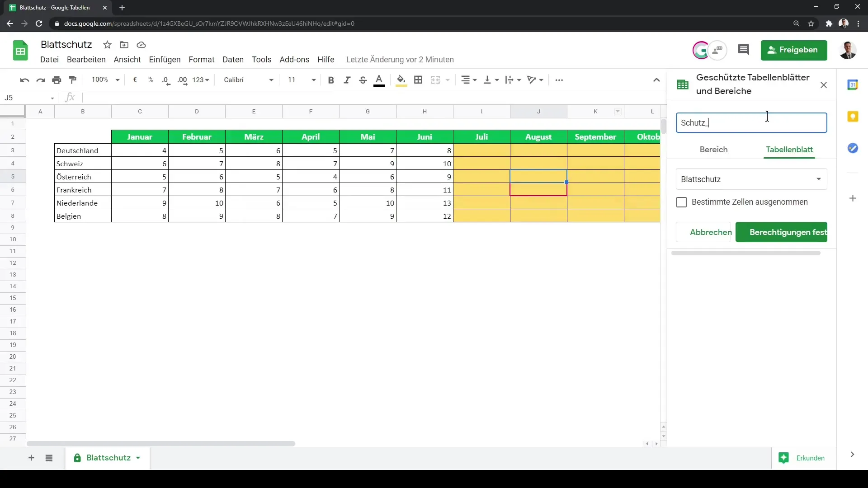Open text rotation dropdown
This screenshot has width=868, height=488.
click(535, 80)
